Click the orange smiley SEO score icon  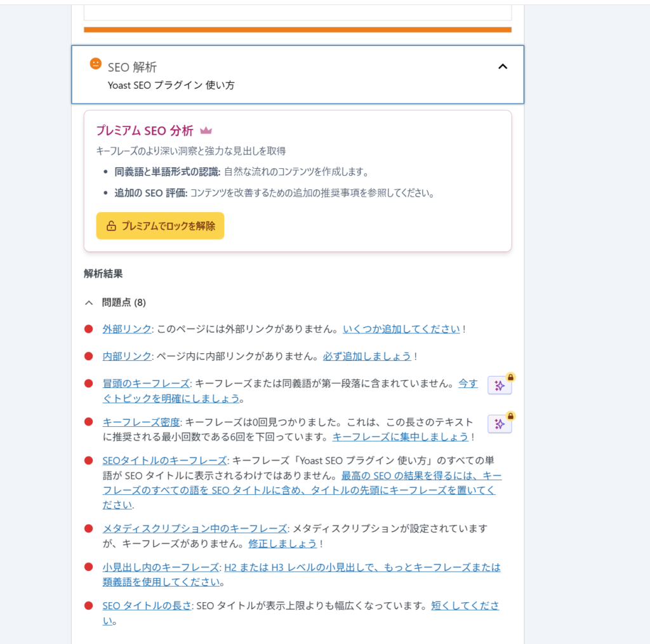[95, 64]
